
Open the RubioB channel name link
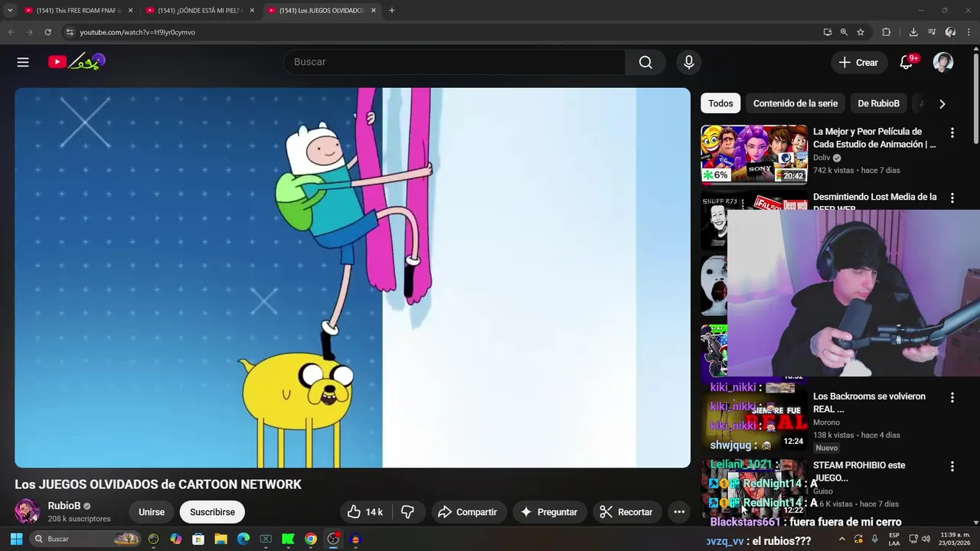pyautogui.click(x=64, y=506)
